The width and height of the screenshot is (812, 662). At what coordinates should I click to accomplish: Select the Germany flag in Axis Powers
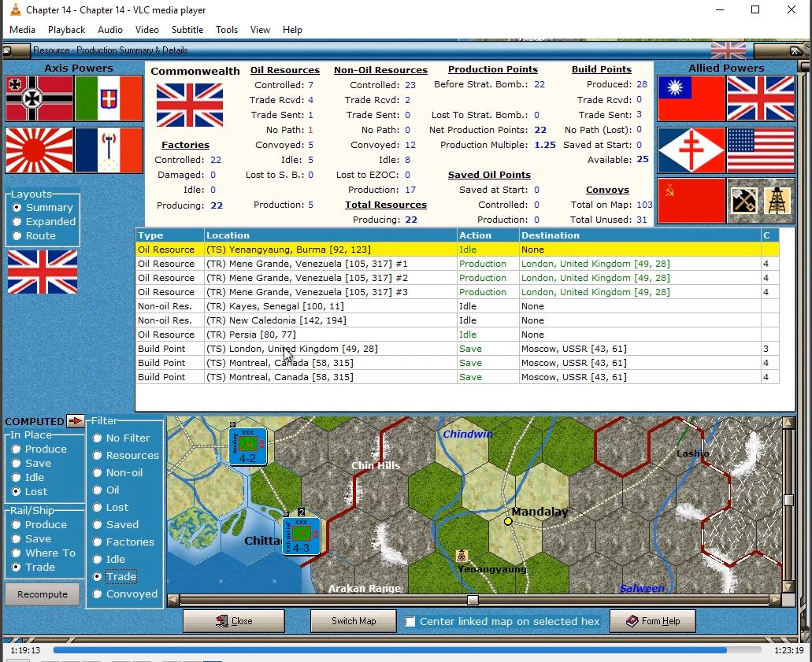tap(39, 98)
